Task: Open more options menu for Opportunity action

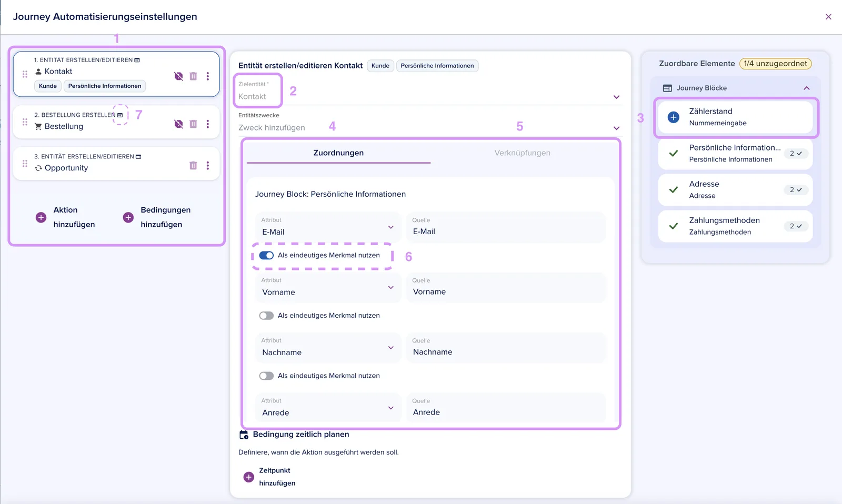Action: coord(208,166)
